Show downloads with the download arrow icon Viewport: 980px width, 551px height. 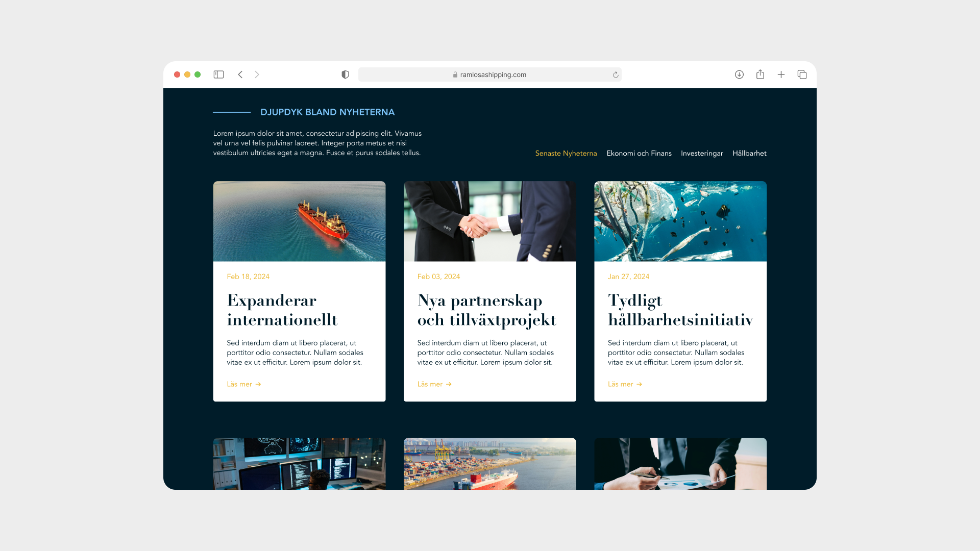coord(739,74)
